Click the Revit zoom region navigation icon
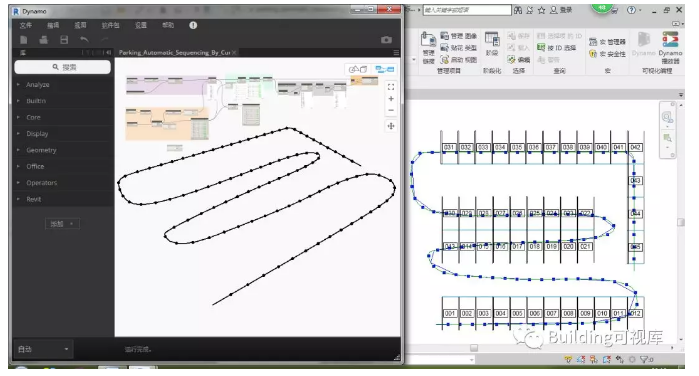The height and width of the screenshot is (376, 699). pos(667,138)
